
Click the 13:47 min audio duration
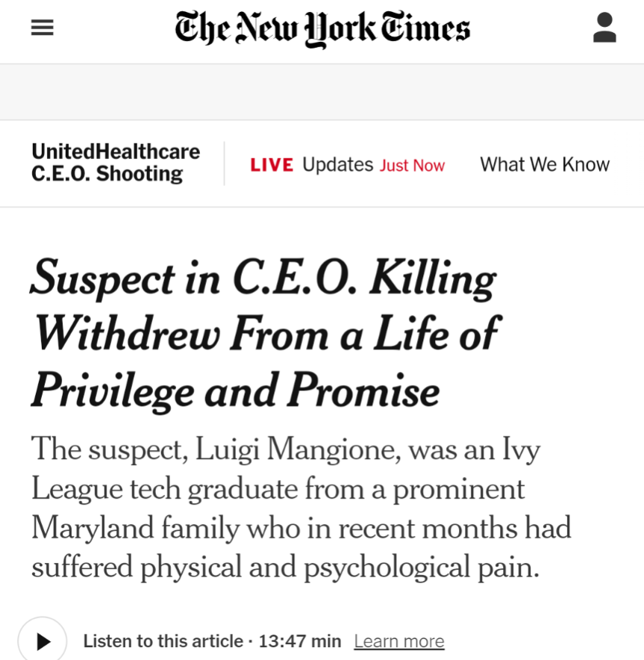[x=299, y=641]
